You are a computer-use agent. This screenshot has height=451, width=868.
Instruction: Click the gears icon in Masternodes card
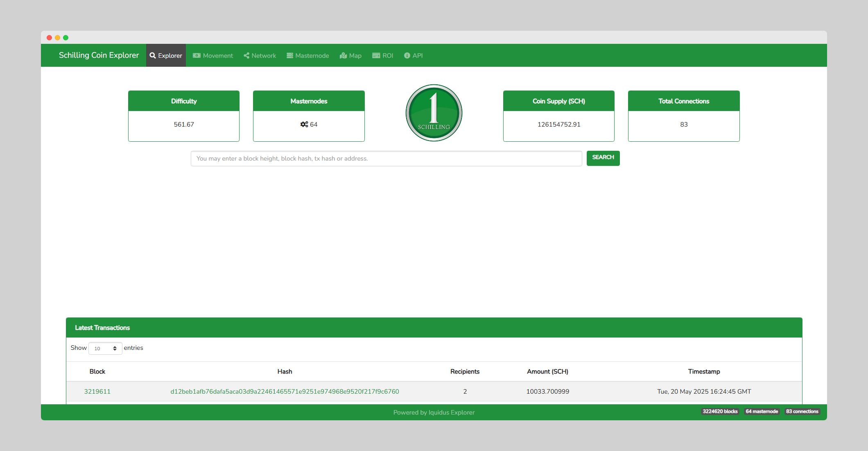304,125
